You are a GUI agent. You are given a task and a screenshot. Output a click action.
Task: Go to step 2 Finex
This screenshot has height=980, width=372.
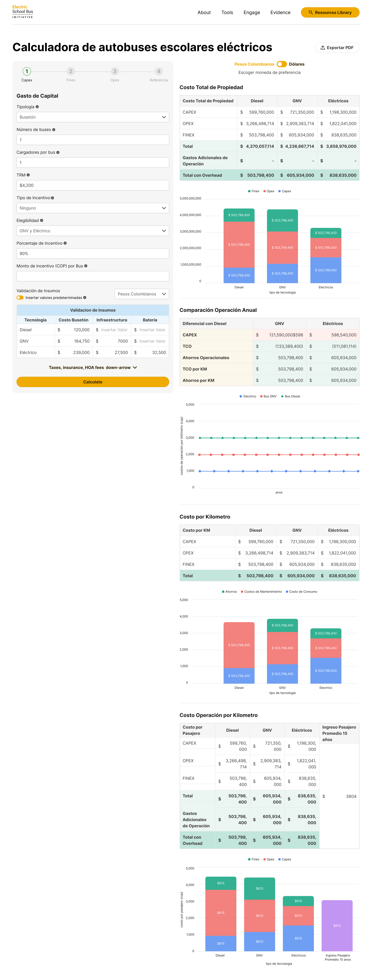click(71, 72)
